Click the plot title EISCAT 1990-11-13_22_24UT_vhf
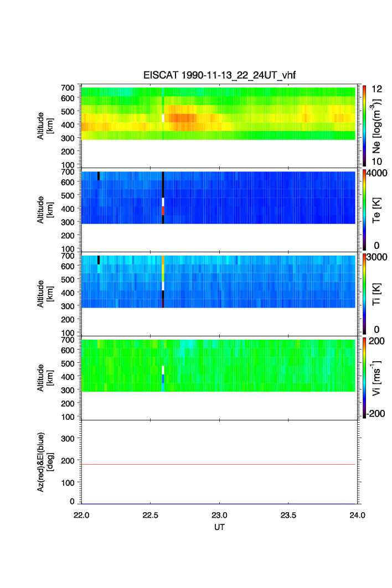This screenshot has width=392, height=588. click(x=219, y=75)
